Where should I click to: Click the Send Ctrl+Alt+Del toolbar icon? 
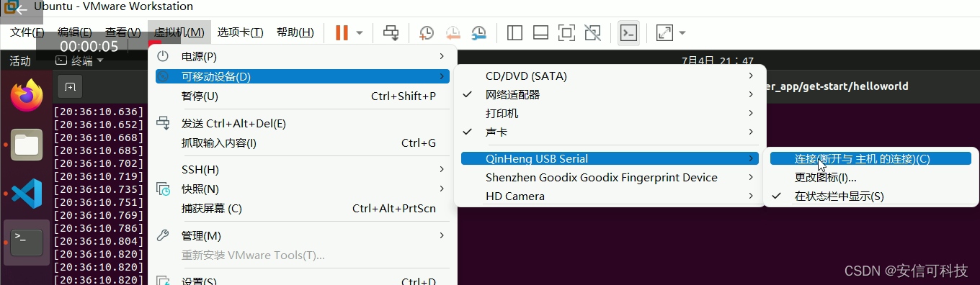[x=391, y=32]
